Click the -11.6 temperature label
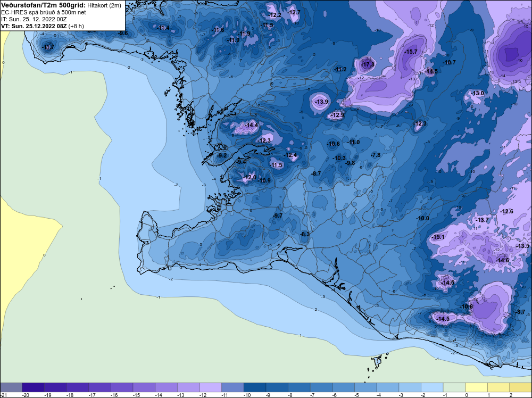The width and height of the screenshot is (532, 398). tap(218, 30)
